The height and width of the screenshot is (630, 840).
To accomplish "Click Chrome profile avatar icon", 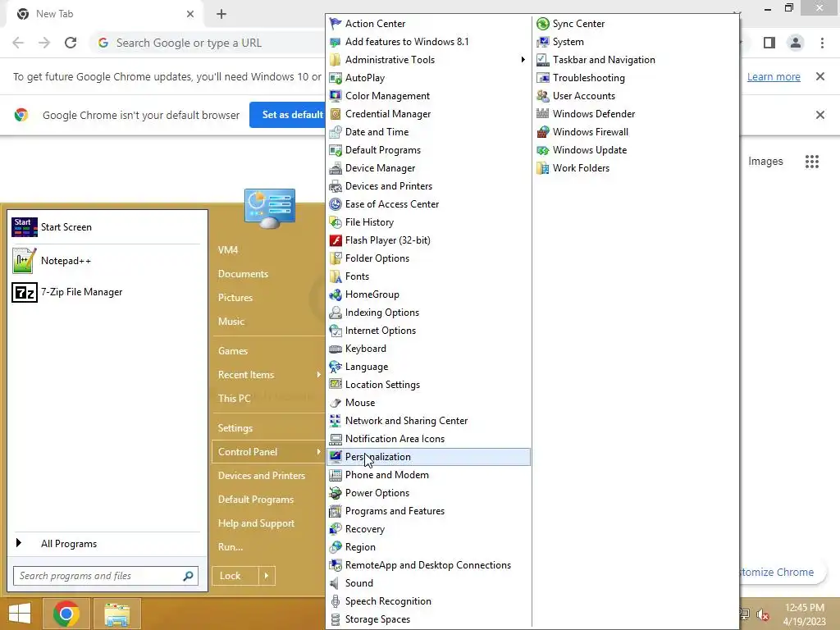I will point(796,43).
